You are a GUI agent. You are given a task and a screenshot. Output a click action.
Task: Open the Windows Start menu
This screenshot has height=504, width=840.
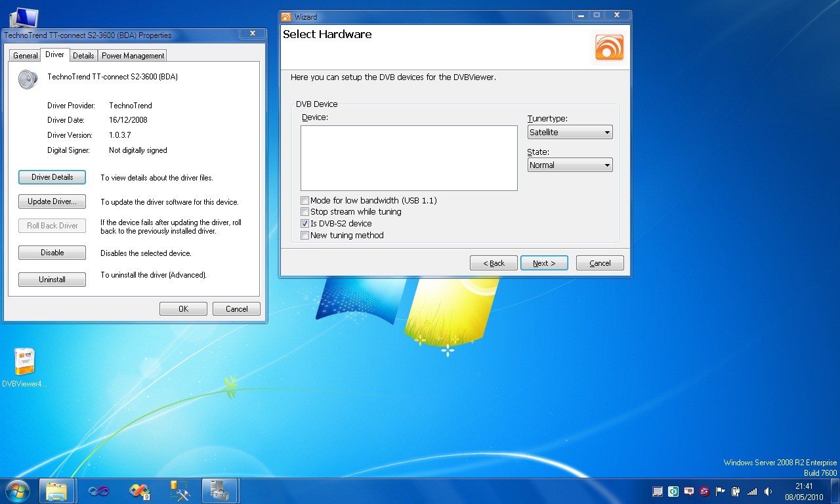[16, 490]
